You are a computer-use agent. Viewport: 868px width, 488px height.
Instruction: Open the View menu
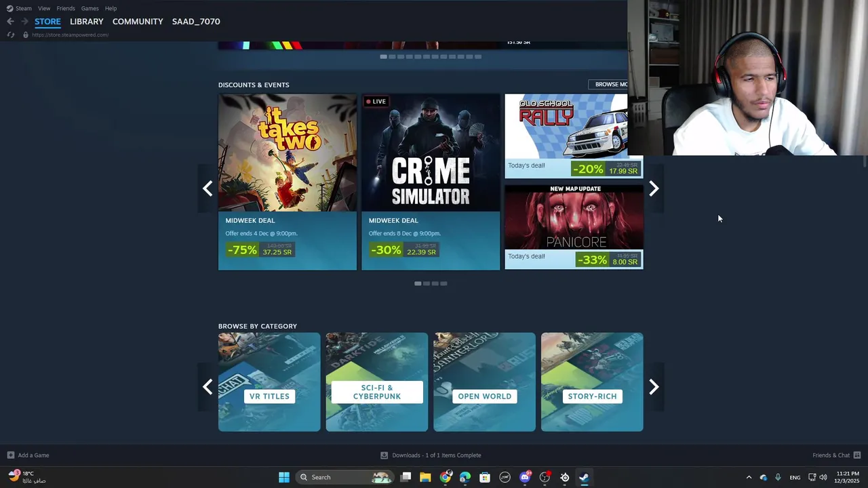coord(44,8)
